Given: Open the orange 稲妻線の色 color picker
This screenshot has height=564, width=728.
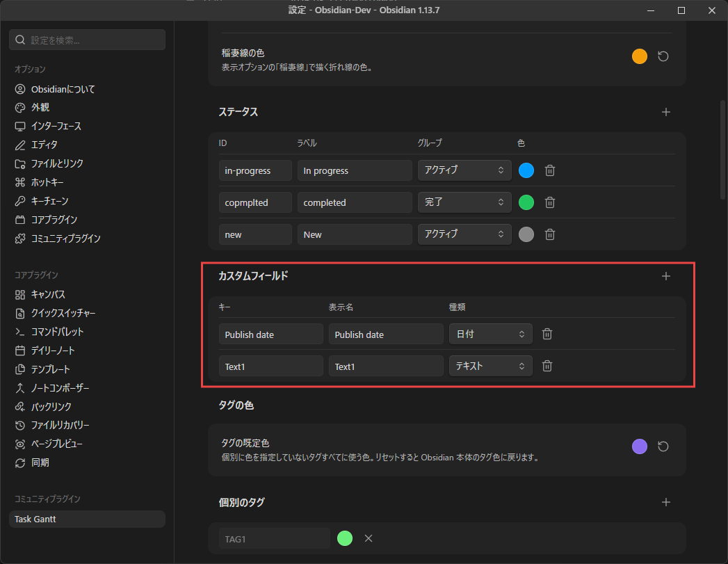Looking at the screenshot, I should tap(639, 56).
